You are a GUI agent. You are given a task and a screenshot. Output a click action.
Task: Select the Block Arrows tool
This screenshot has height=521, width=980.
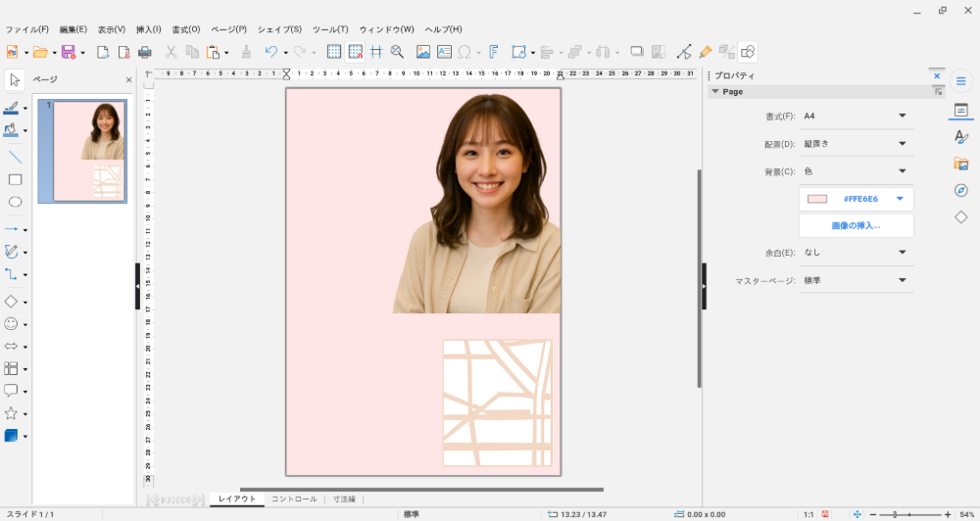click(x=11, y=346)
